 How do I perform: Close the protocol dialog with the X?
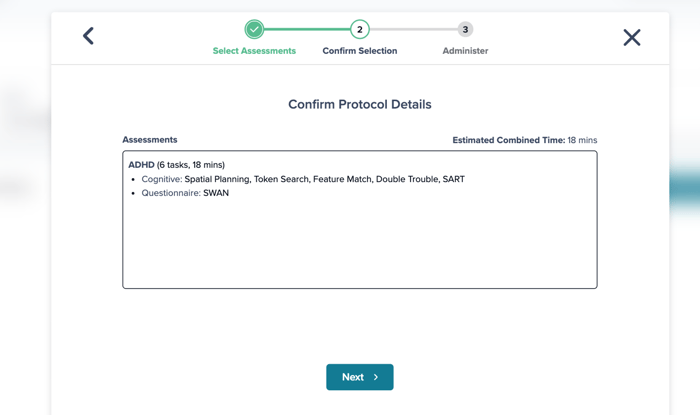point(632,37)
